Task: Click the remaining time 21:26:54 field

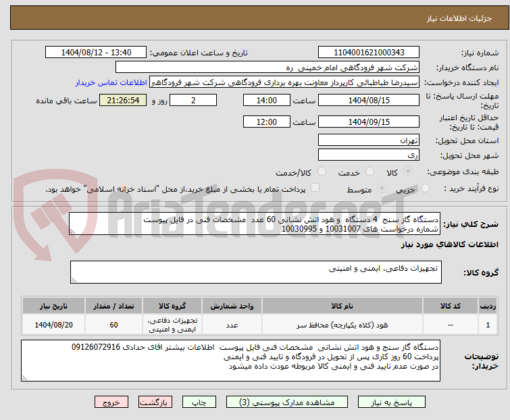Action: 123,100
